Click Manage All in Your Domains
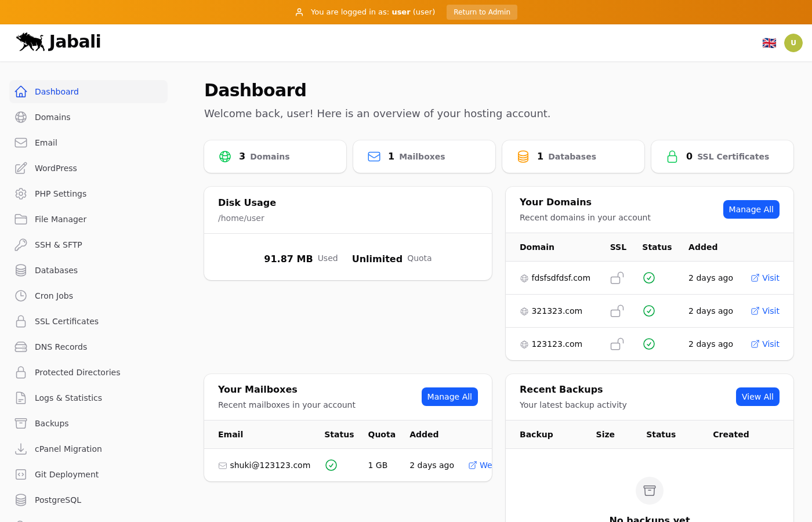The width and height of the screenshot is (812, 522). (751, 209)
